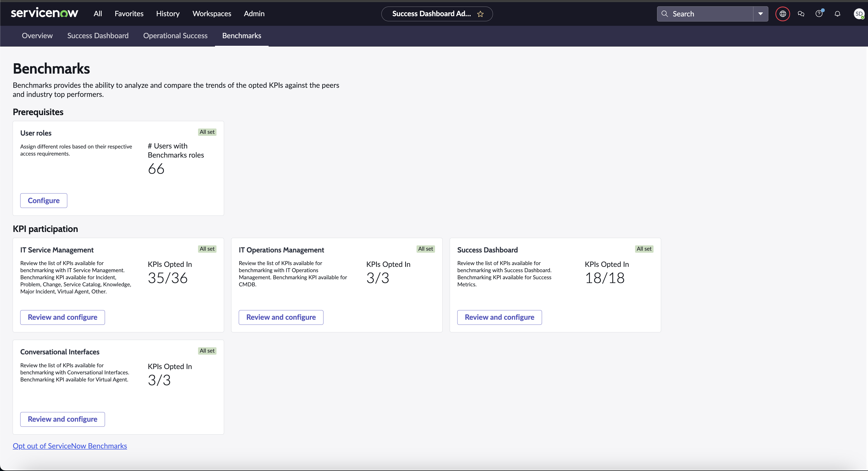868x471 pixels.
Task: Open the Favorites menu
Action: click(x=129, y=13)
